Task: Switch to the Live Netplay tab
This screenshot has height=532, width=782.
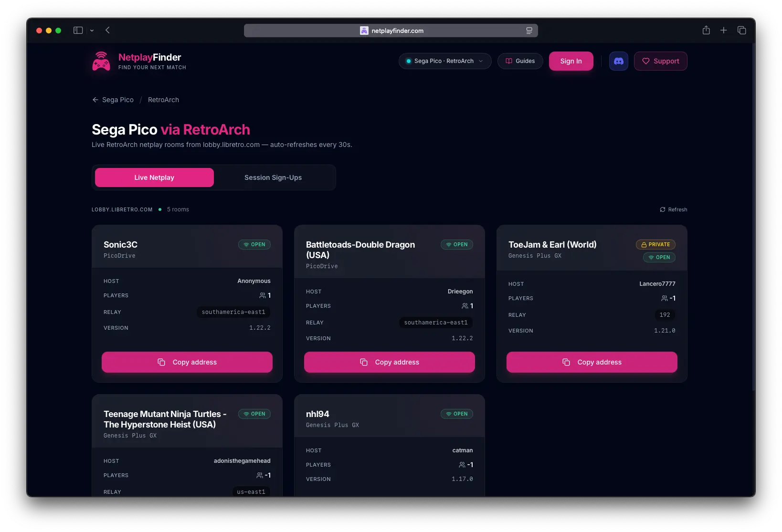Action: pos(154,177)
